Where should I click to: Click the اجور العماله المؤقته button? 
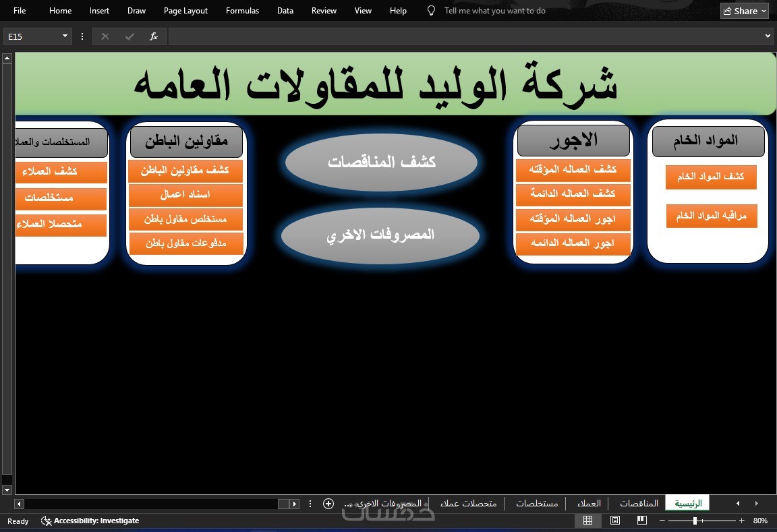point(573,219)
